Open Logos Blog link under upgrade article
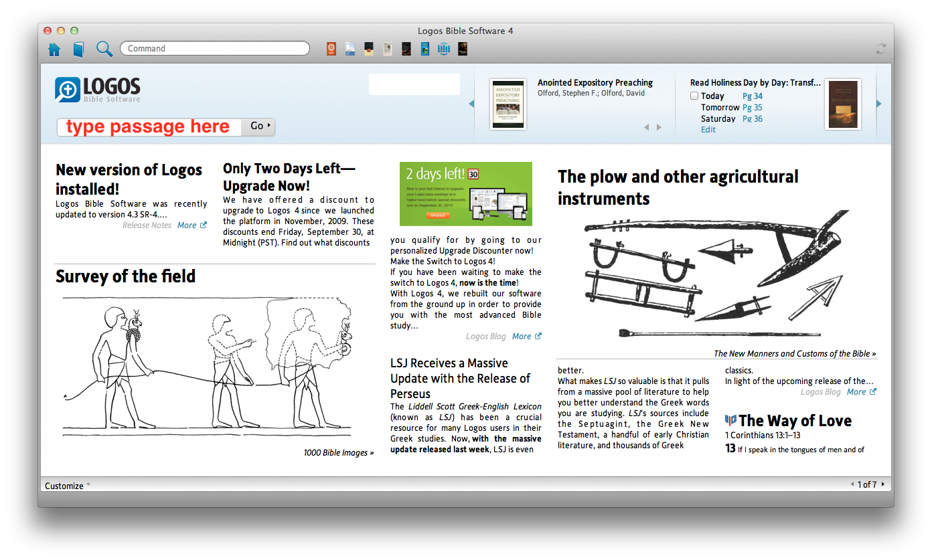 click(x=486, y=337)
